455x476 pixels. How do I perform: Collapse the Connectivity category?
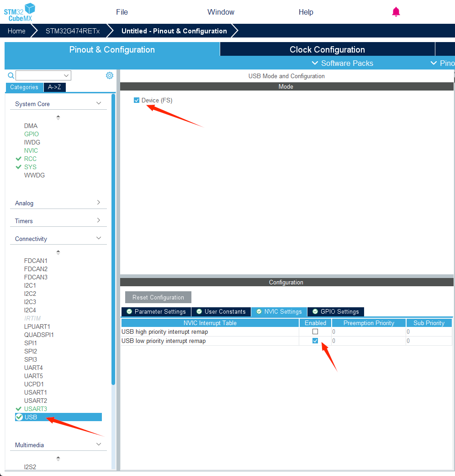click(99, 238)
